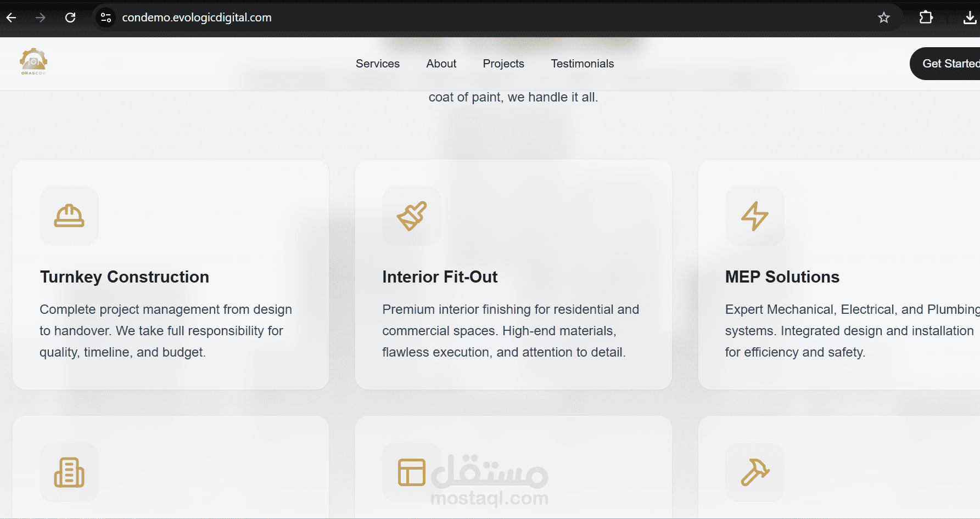Screen dimensions: 980x519
Task: Click the paintbrush icon on Interior Fit-Out card
Action: click(x=412, y=216)
